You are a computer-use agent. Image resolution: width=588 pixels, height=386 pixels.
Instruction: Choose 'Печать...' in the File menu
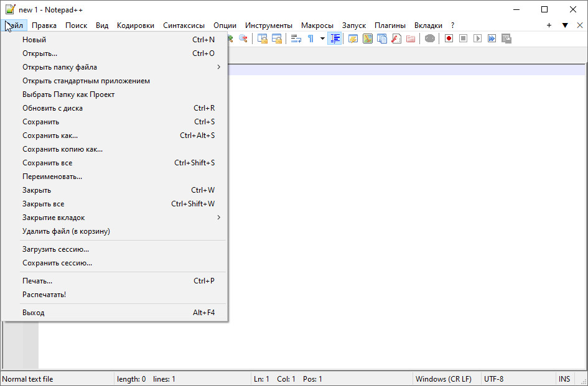(x=37, y=281)
